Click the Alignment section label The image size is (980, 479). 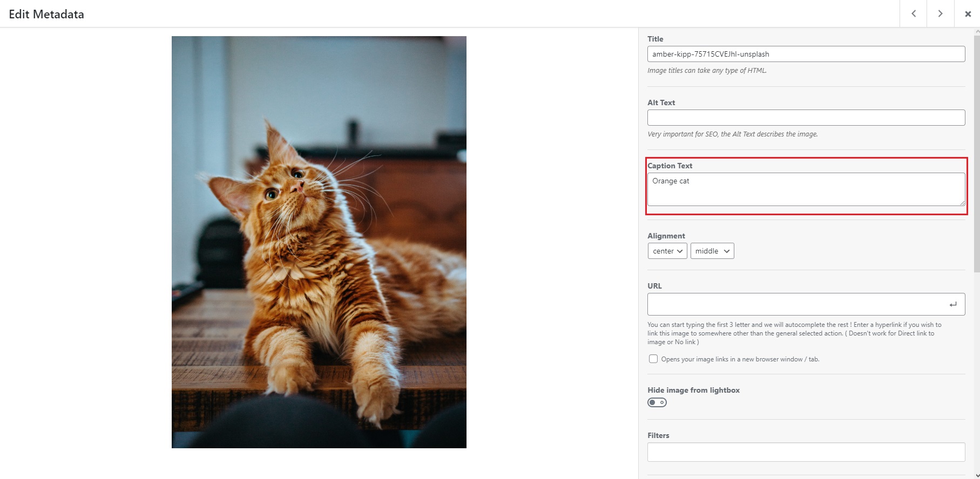[666, 236]
